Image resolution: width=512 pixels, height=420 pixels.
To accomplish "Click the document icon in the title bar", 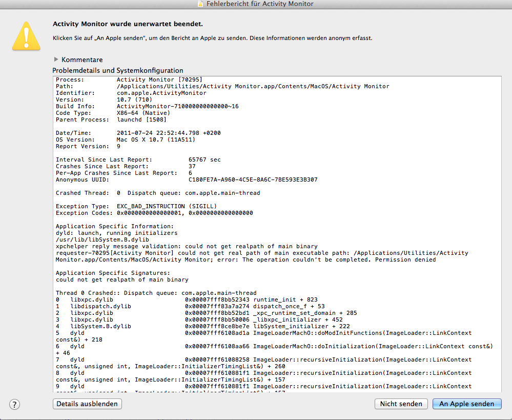I will coord(200,4).
